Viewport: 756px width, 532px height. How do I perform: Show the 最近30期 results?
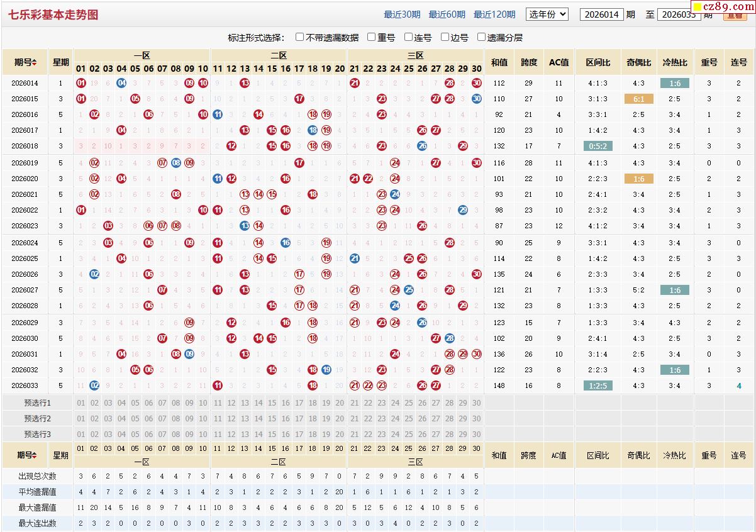pos(402,14)
